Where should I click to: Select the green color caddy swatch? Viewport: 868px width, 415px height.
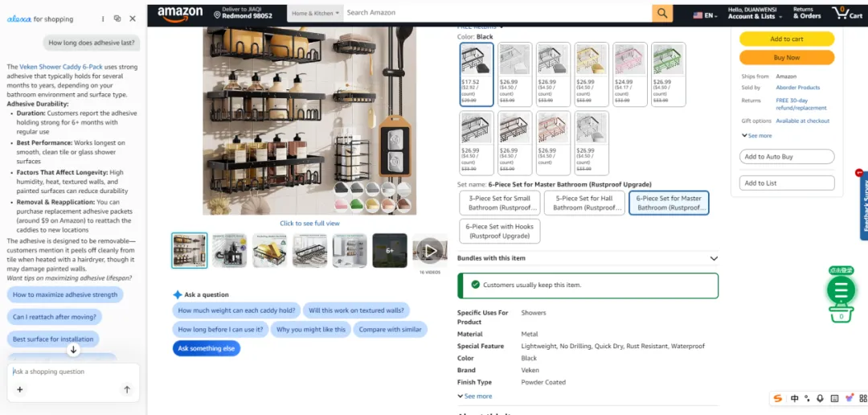pos(668,74)
